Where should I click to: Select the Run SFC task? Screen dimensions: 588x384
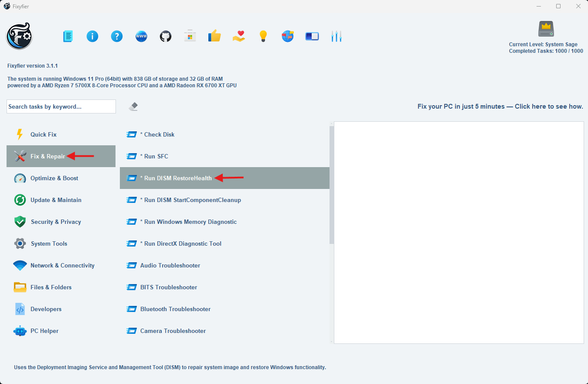pos(224,156)
